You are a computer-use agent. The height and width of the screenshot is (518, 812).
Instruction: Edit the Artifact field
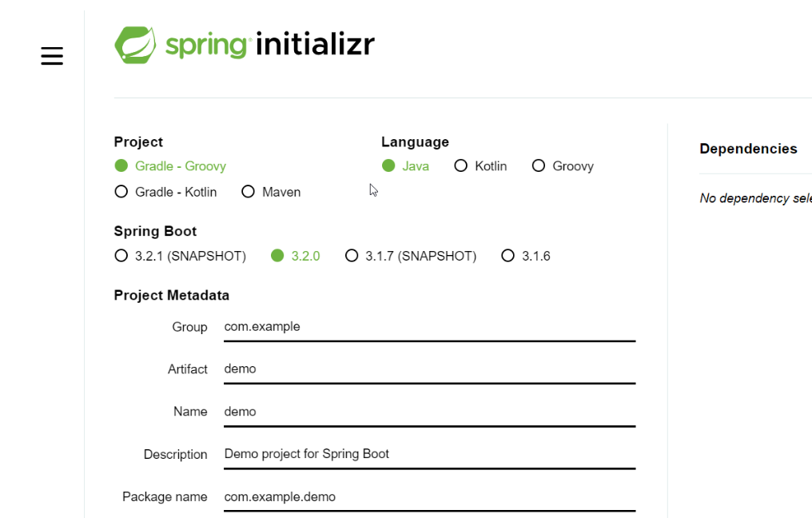430,369
